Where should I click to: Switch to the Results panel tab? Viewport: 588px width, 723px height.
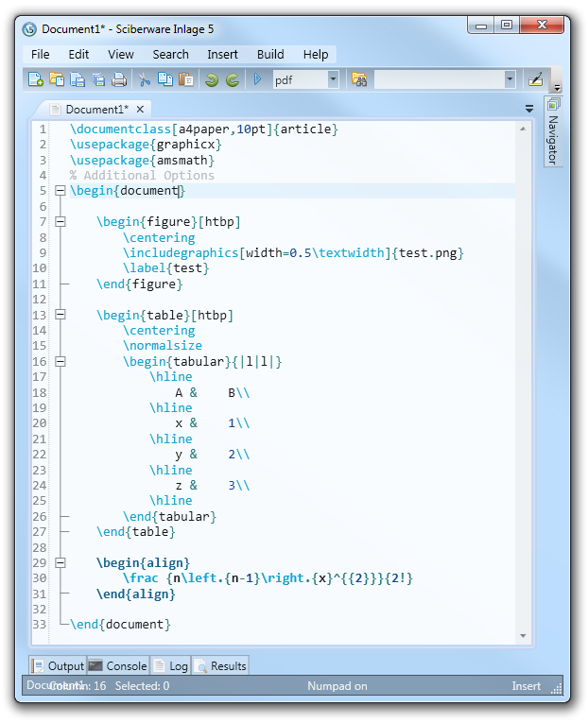pos(220,666)
